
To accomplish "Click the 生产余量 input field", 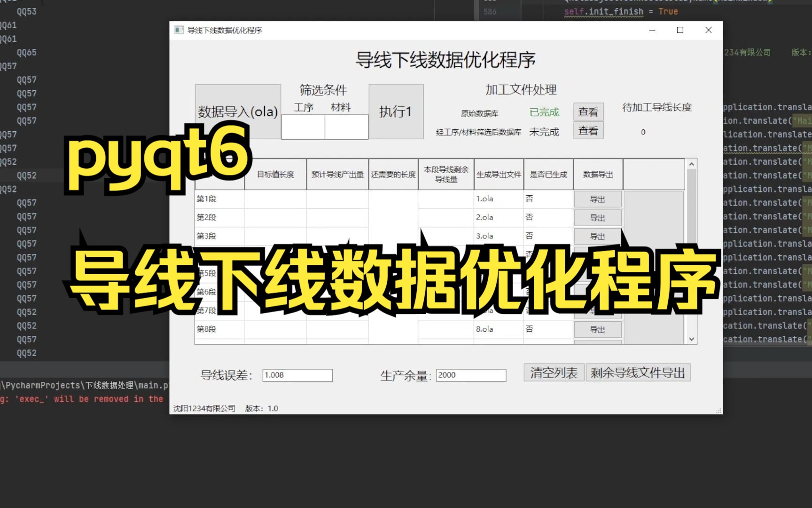I will coord(471,375).
